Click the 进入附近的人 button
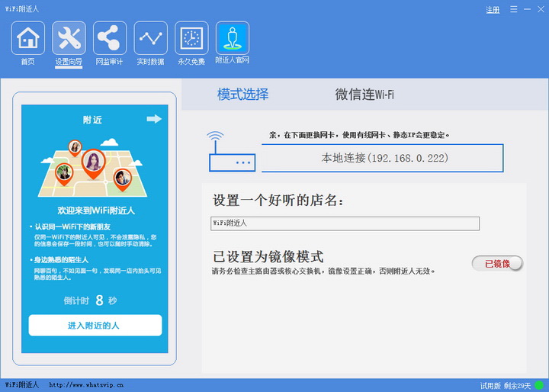This screenshot has height=392, width=549. pos(95,326)
